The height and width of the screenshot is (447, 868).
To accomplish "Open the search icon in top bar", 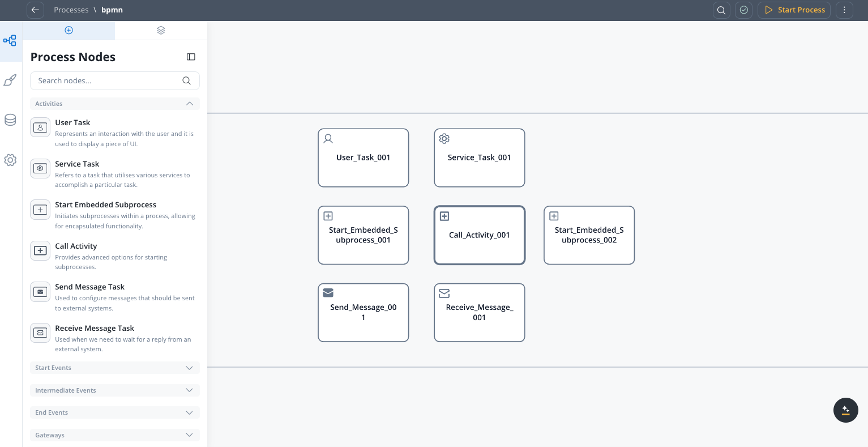I will point(721,10).
